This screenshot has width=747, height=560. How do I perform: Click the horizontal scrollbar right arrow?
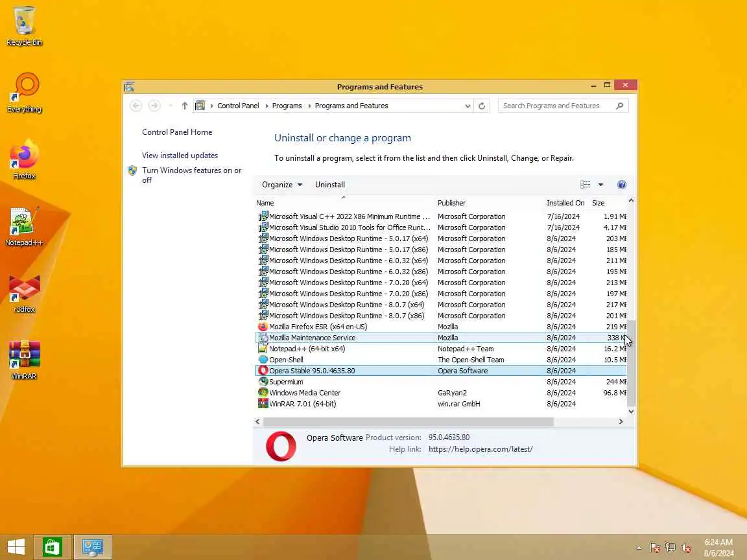click(621, 421)
